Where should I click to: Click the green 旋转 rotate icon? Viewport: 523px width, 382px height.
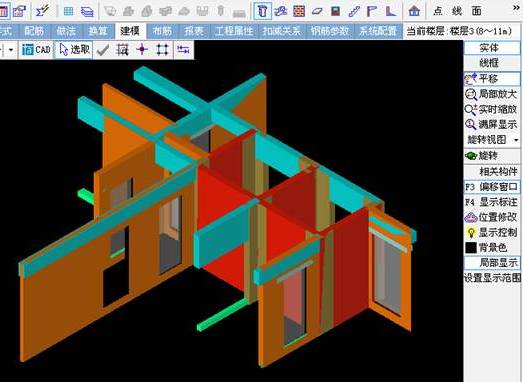pyautogui.click(x=471, y=156)
